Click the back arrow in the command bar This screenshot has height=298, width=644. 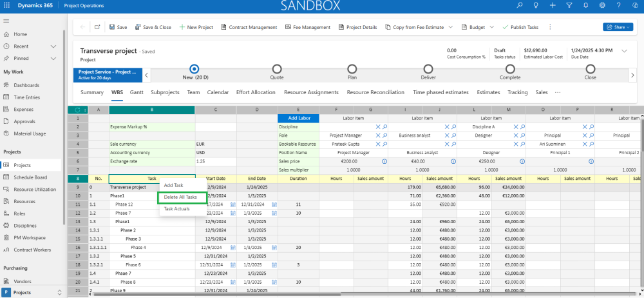click(82, 27)
